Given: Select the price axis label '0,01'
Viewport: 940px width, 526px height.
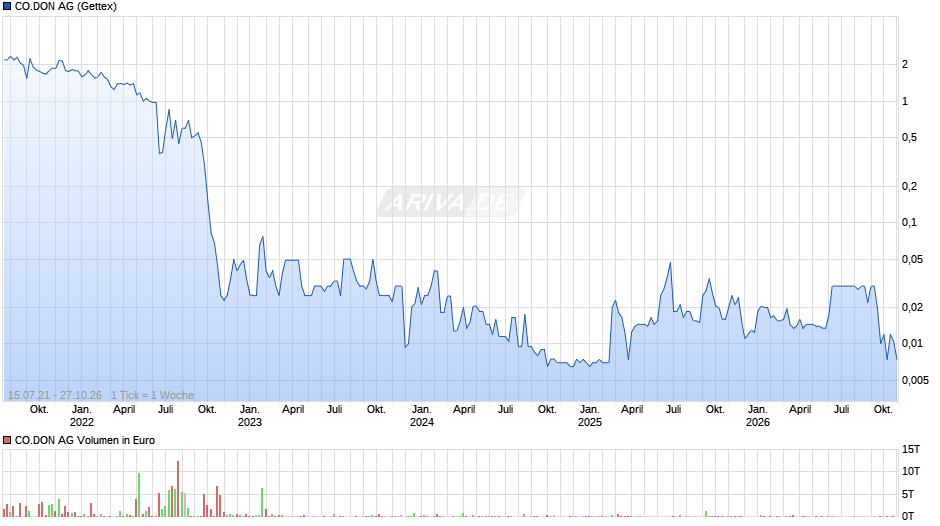Looking at the screenshot, I should [912, 344].
